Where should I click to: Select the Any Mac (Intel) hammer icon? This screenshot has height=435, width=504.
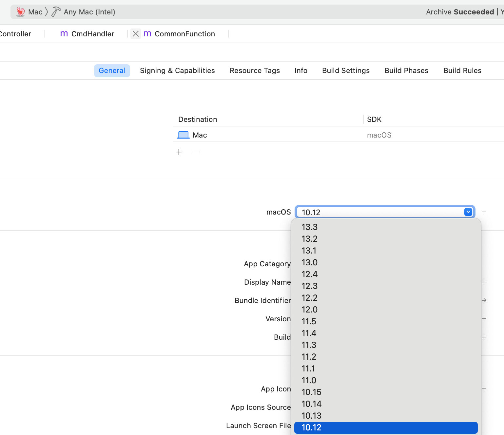[56, 12]
